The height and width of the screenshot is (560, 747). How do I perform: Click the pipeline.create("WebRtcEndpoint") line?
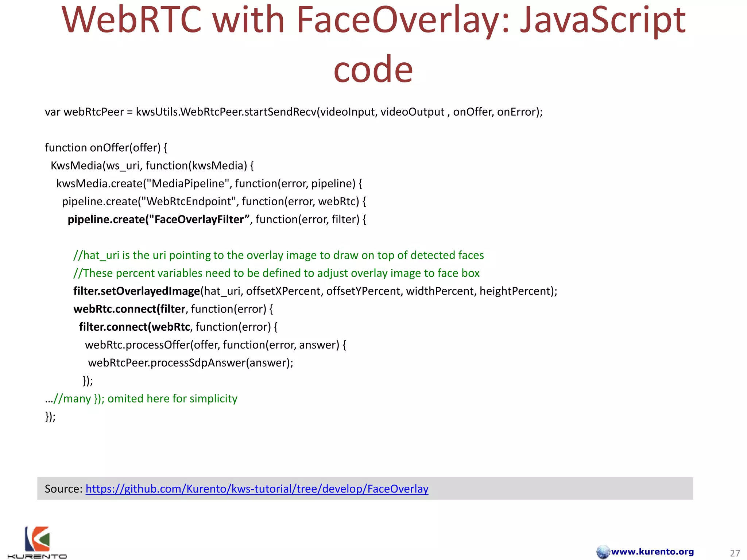tap(214, 201)
